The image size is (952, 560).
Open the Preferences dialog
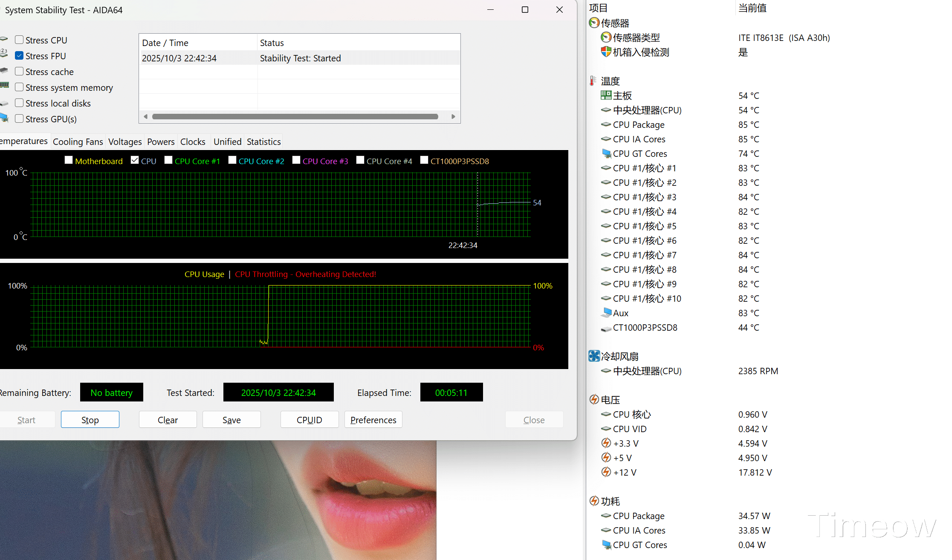tap(373, 420)
